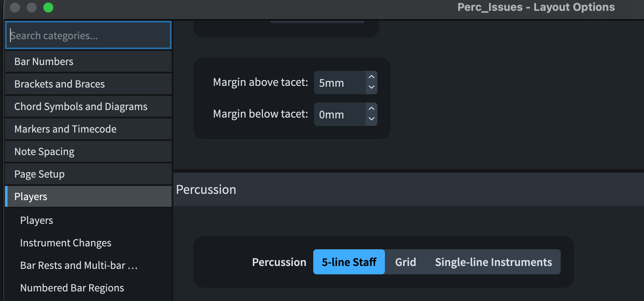Jump to Numbered Bar Regions subsection
Viewport: 644px width, 301px height.
[72, 288]
